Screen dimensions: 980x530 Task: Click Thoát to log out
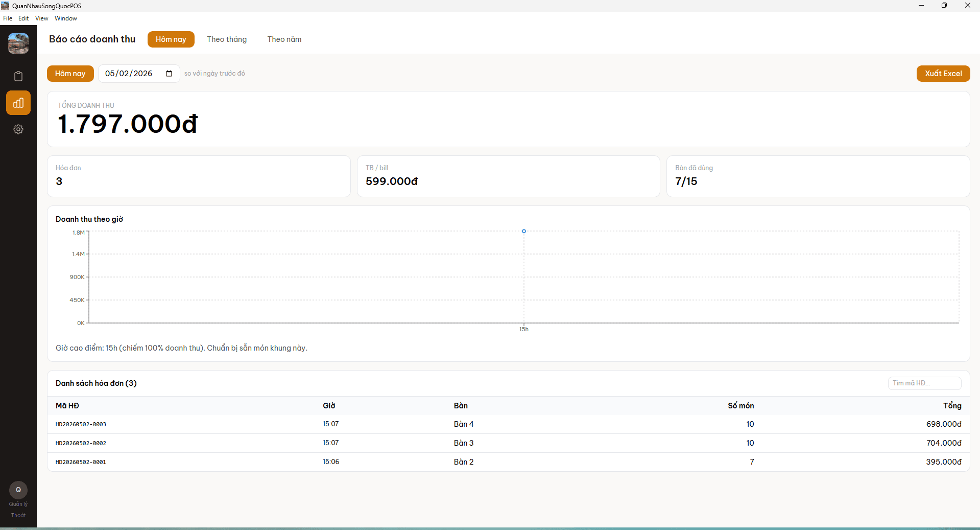point(18,515)
